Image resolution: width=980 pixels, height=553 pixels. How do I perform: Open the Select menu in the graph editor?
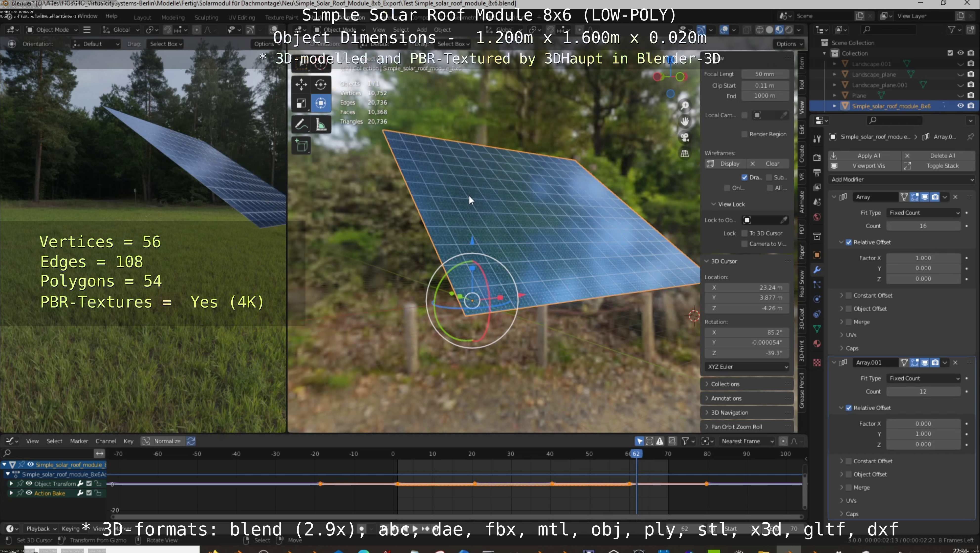click(54, 441)
